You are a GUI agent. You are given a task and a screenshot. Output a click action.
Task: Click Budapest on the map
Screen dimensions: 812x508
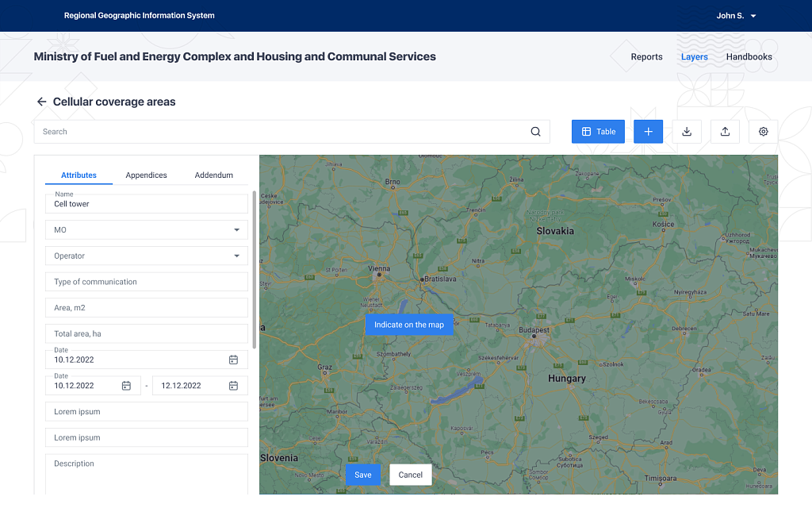tap(534, 330)
